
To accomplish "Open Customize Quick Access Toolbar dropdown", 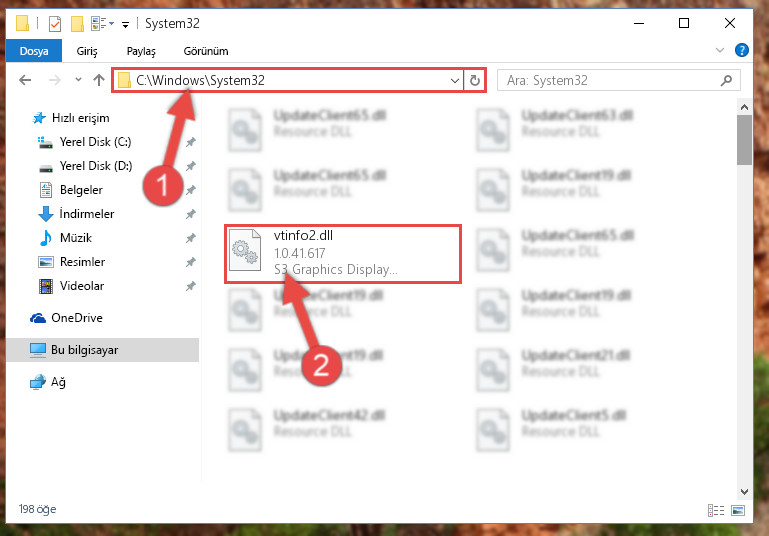I will point(126,25).
